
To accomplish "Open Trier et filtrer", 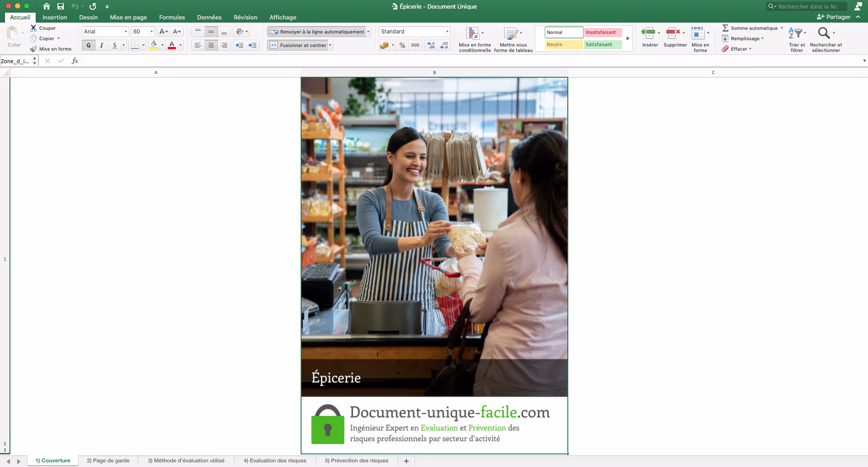I will pos(797,39).
